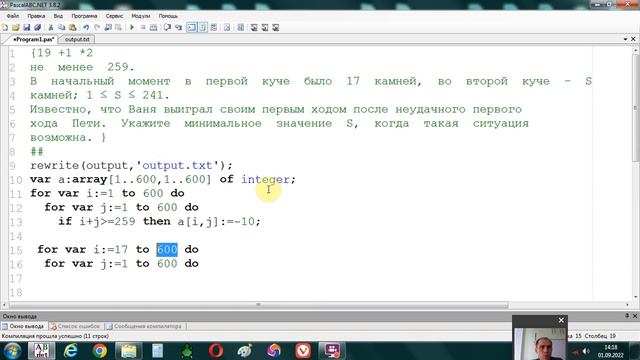Click the Компиляция прошла успешно status message
Viewport: 640px width, 360px height.
point(56,336)
